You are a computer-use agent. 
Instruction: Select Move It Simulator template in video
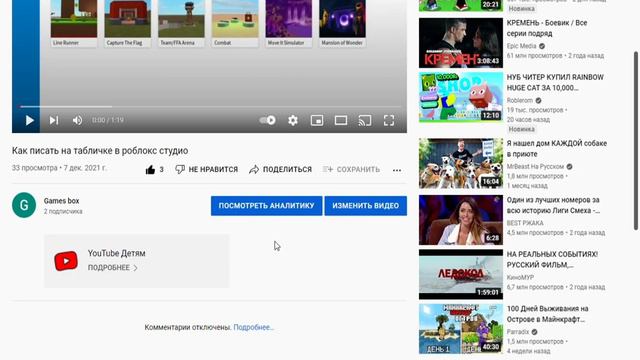click(x=289, y=23)
